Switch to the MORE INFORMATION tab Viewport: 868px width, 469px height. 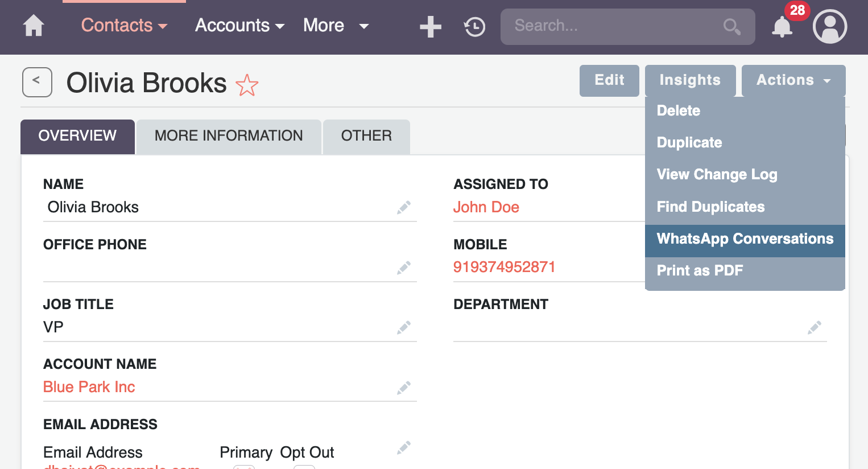[228, 136]
